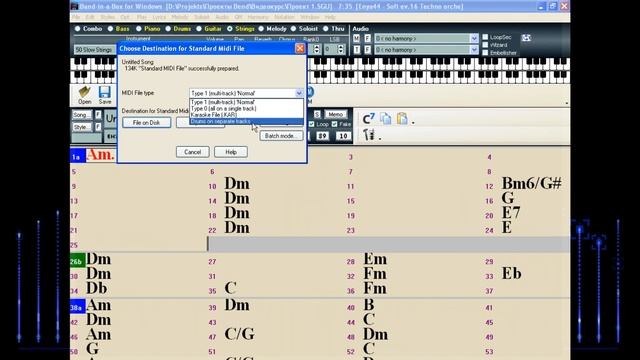The height and width of the screenshot is (360, 640).
Task: Open the File menu
Action: pos(76,17)
